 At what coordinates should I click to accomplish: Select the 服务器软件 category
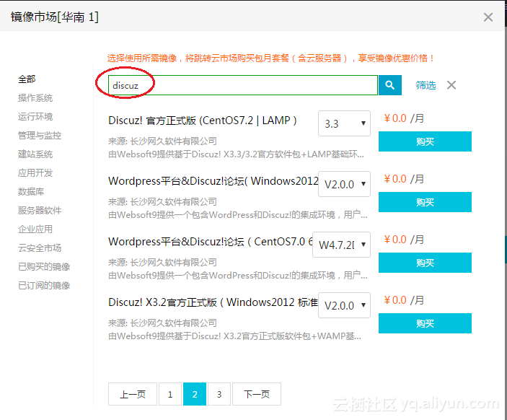(40, 210)
